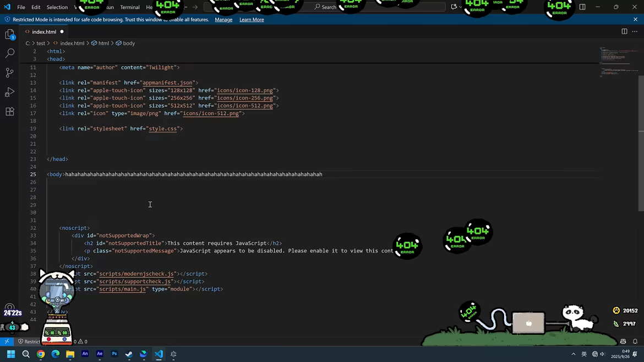Open Steam from the taskbar
Image resolution: width=644 pixels, height=362 pixels.
(x=129, y=354)
